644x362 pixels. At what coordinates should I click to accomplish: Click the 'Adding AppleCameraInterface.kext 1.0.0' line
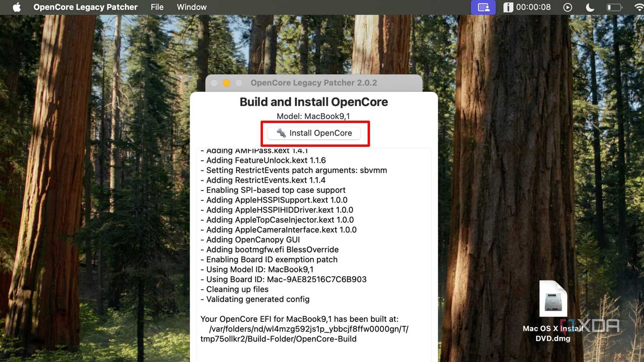click(278, 230)
